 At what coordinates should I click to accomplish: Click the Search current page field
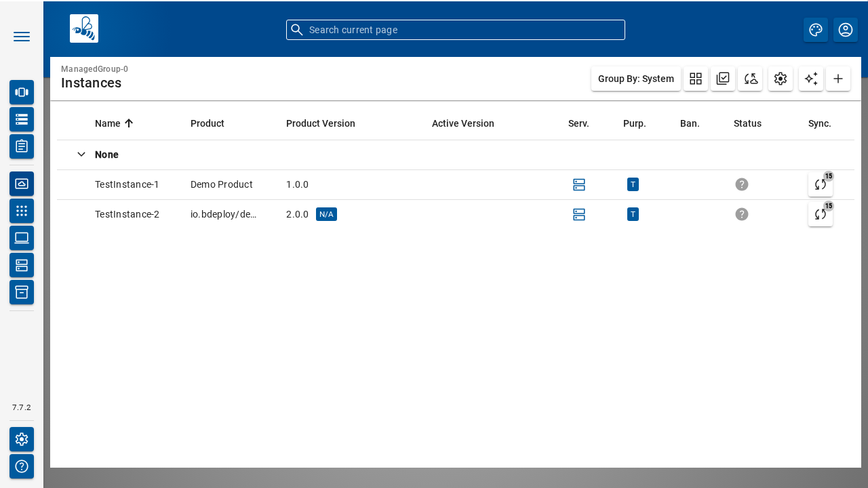pos(455,30)
